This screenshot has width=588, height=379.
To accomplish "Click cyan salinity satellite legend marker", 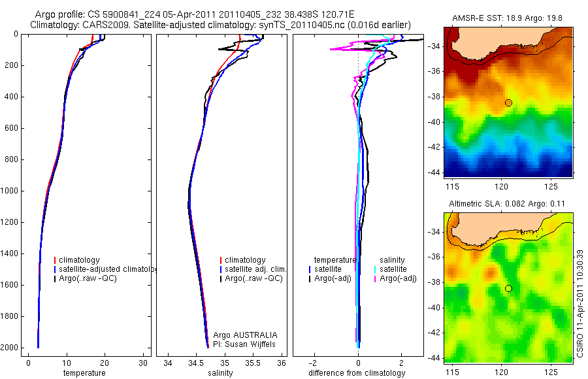I will pyautogui.click(x=375, y=269).
